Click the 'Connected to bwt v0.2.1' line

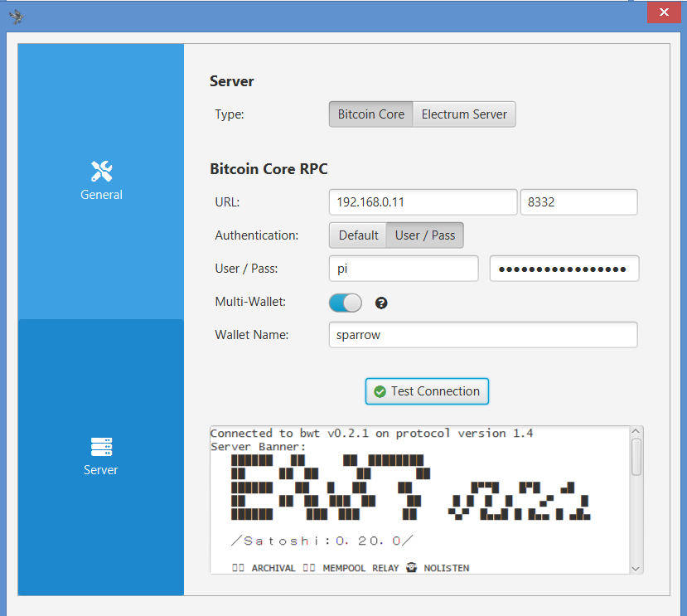point(371,433)
